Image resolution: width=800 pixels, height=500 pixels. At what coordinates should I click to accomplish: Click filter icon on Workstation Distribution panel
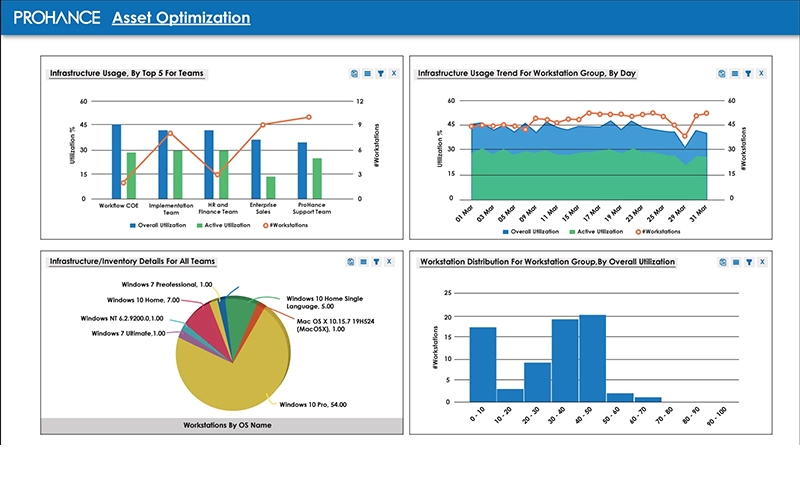(x=749, y=262)
